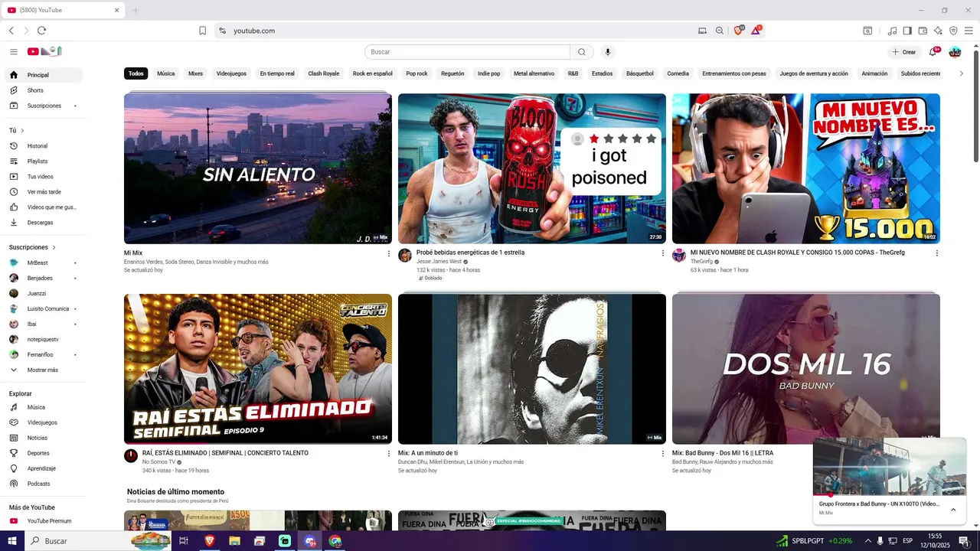
Task: Select the Básquetbol chip
Action: coord(640,73)
